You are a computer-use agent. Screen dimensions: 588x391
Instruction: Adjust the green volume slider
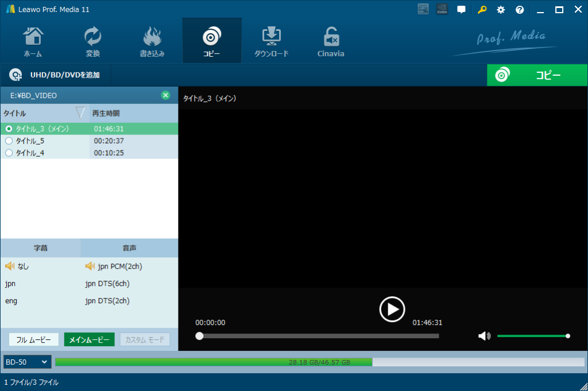click(x=533, y=336)
